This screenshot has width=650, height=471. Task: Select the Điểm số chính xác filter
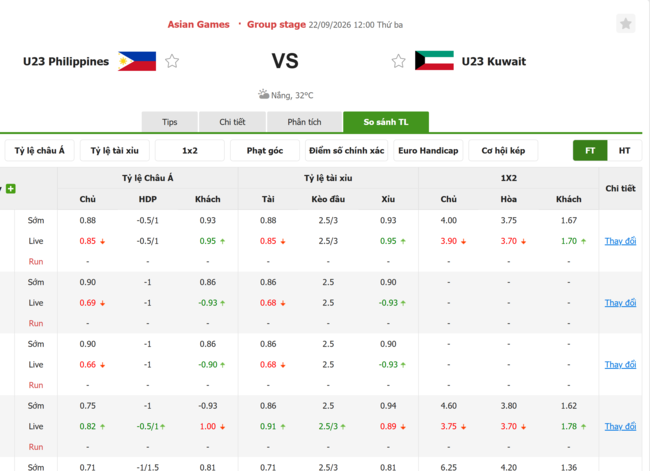pos(347,151)
